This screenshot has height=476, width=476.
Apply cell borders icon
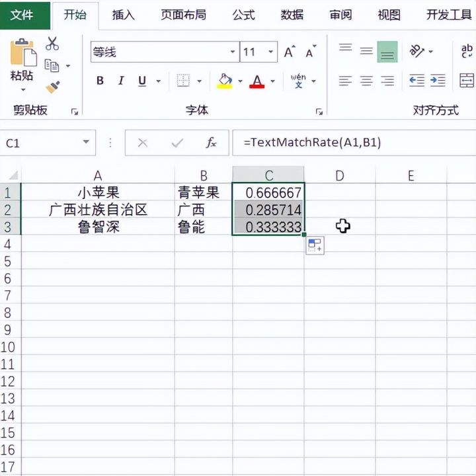tap(183, 81)
